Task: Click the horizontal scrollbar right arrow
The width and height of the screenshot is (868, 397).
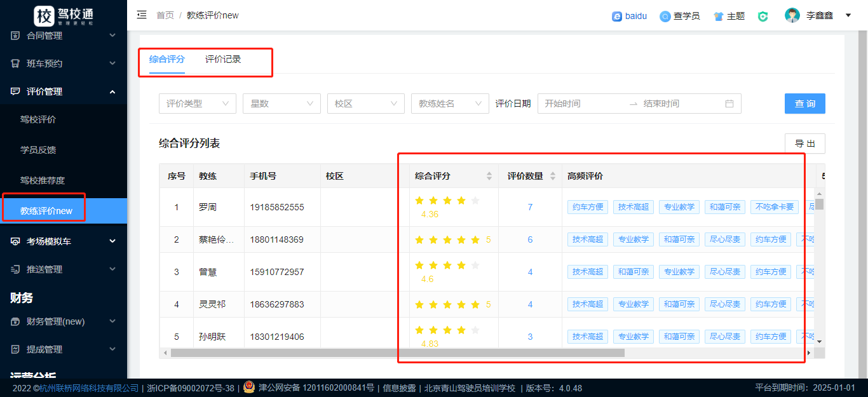Action: click(x=809, y=353)
